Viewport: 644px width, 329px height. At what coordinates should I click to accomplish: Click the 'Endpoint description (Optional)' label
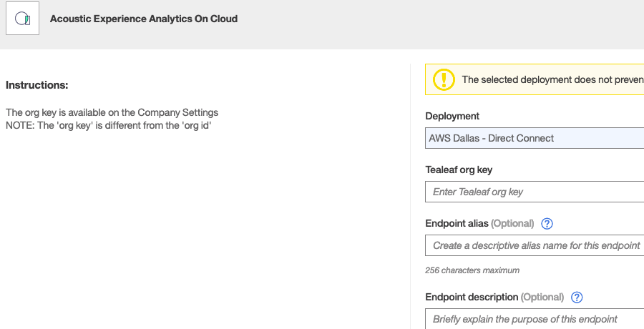click(x=494, y=297)
